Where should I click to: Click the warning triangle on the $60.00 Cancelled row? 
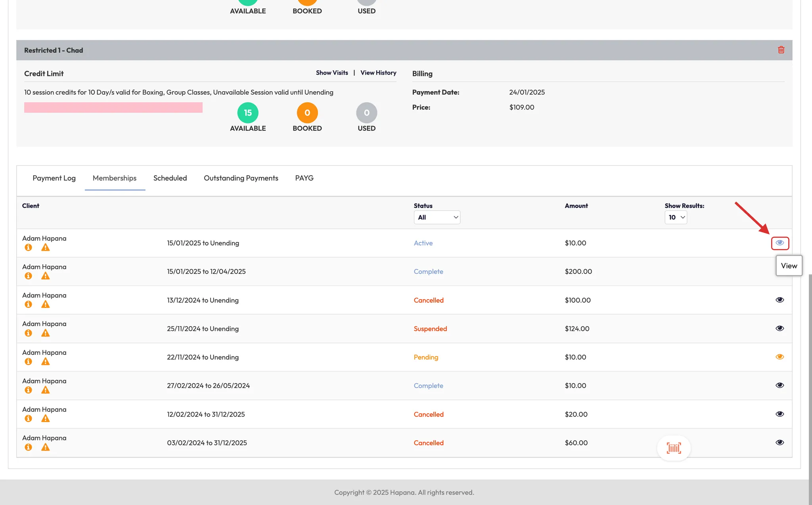click(x=46, y=447)
